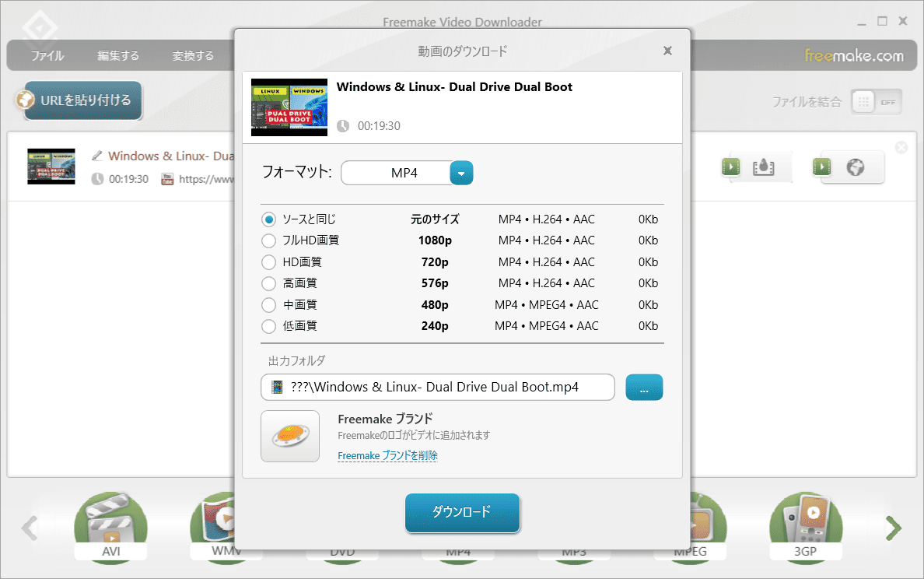Image resolution: width=924 pixels, height=579 pixels.
Task: Click the play with watermark icon button
Action: coord(758,167)
